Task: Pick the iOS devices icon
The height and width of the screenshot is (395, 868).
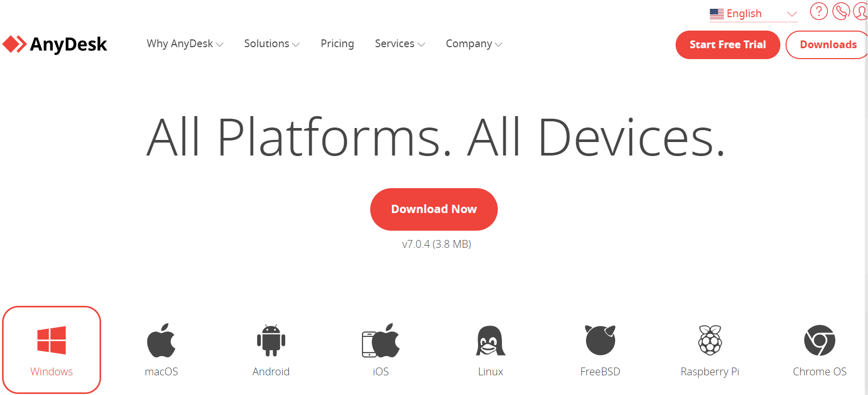Action: coord(381,340)
